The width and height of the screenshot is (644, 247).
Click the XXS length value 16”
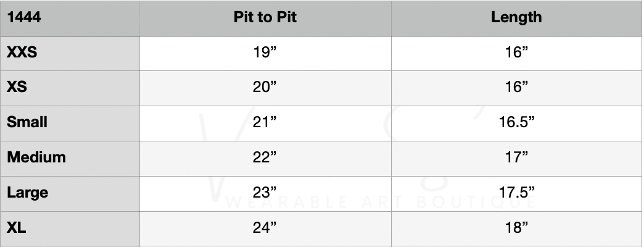click(x=516, y=52)
